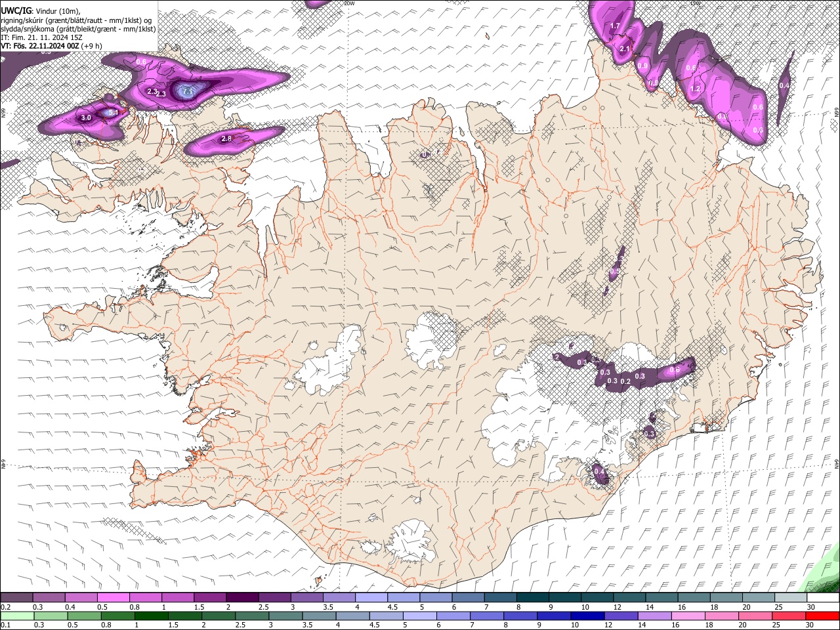This screenshot has width=840, height=630.
Task: Click the "12" label on the snow scale
Action: [x=616, y=607]
